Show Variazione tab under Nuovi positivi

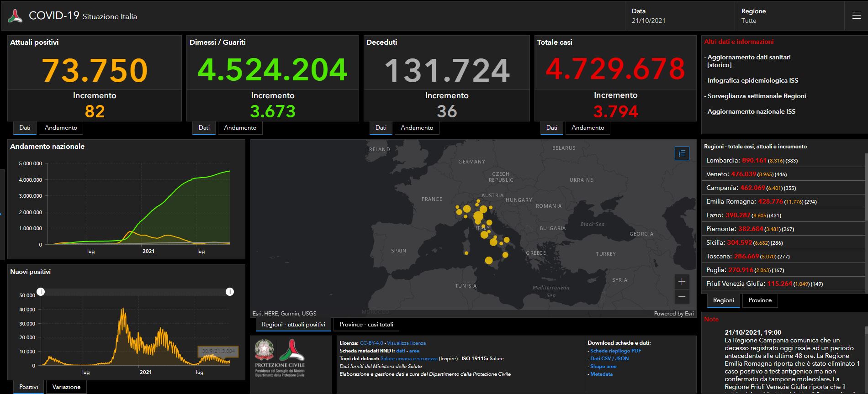pyautogui.click(x=66, y=387)
